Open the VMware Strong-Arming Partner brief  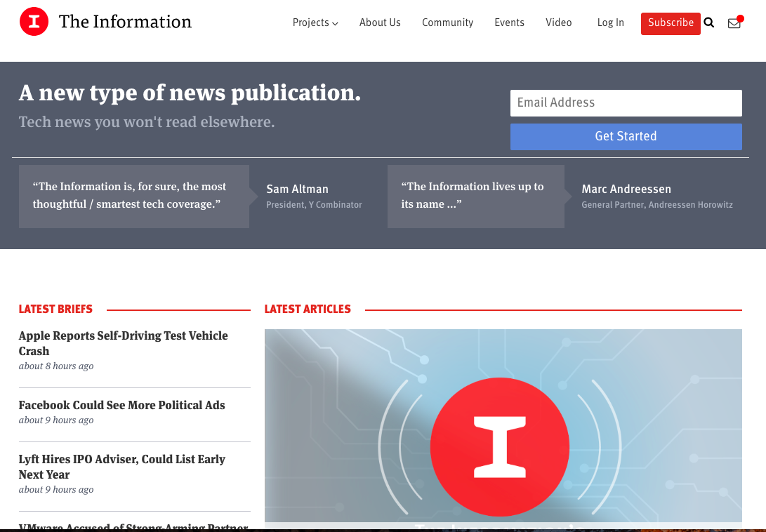click(x=133, y=526)
